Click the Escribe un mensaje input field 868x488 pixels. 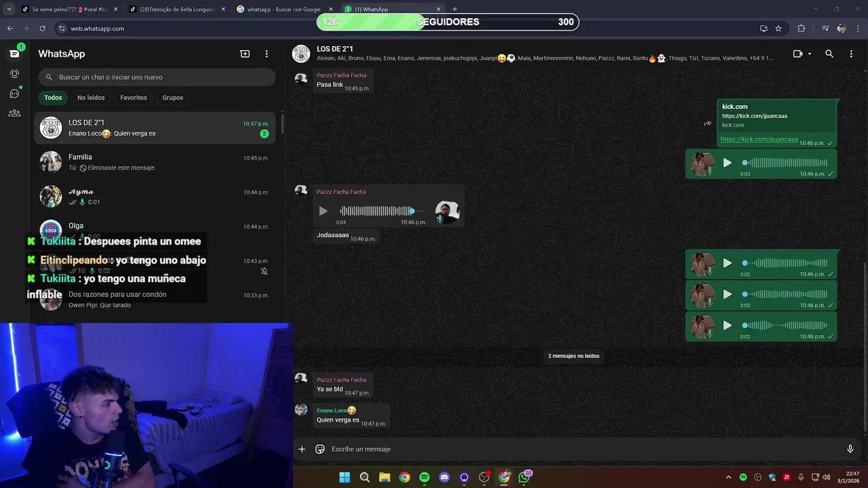583,449
